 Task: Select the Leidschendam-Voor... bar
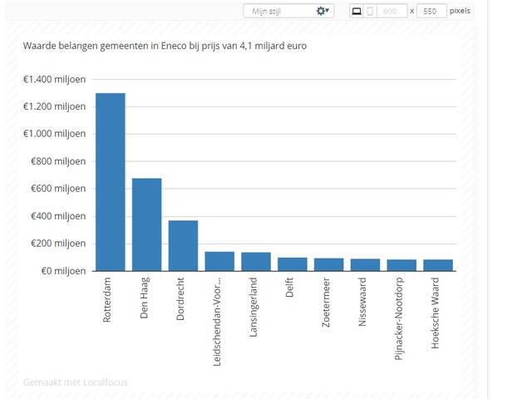(219, 261)
